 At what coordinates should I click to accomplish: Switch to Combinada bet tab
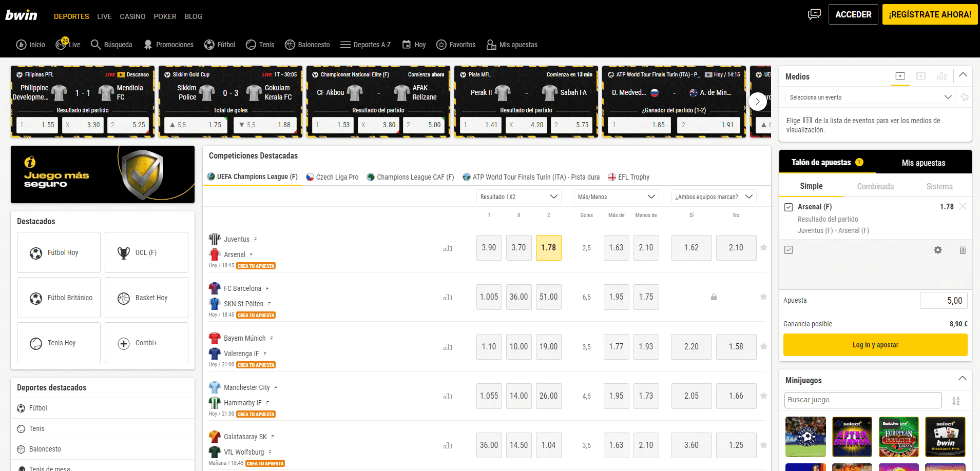875,186
